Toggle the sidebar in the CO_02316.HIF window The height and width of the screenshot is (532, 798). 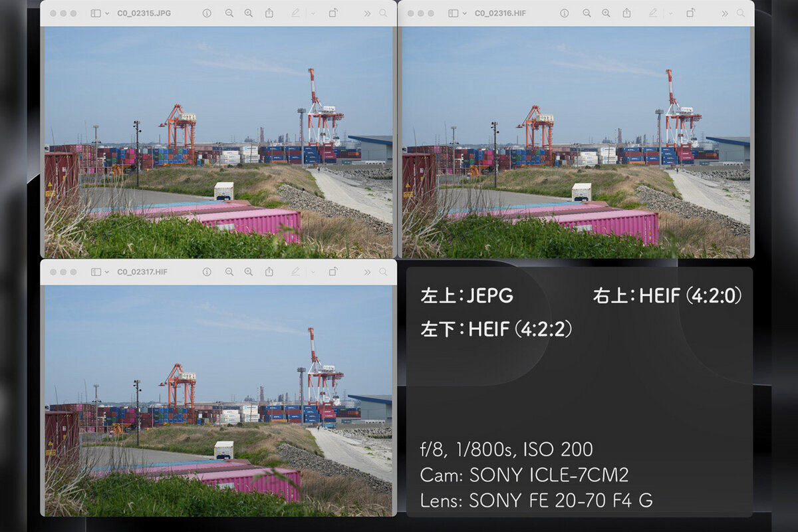click(454, 13)
